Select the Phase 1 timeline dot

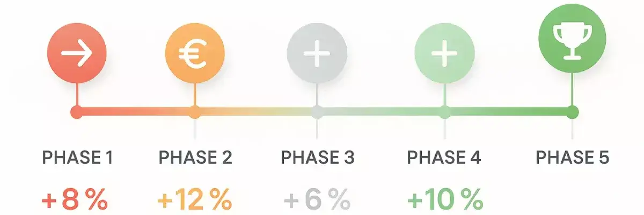pos(77,112)
